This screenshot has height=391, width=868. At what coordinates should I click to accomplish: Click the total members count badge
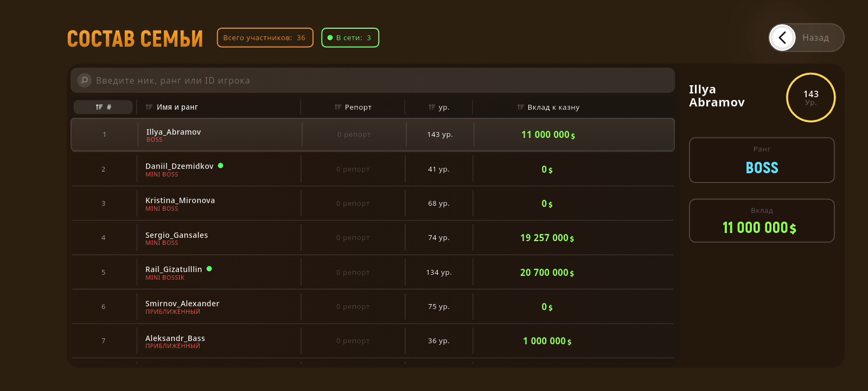(x=265, y=37)
